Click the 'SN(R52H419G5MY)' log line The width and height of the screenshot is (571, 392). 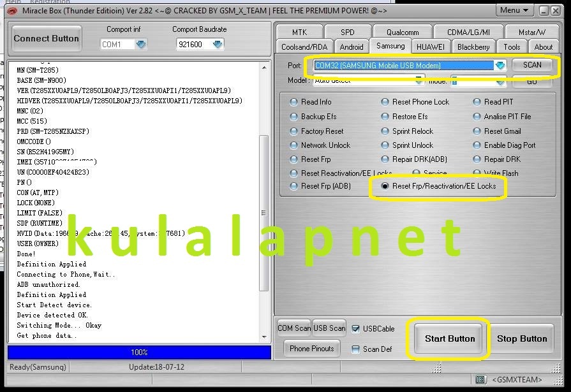45,152
